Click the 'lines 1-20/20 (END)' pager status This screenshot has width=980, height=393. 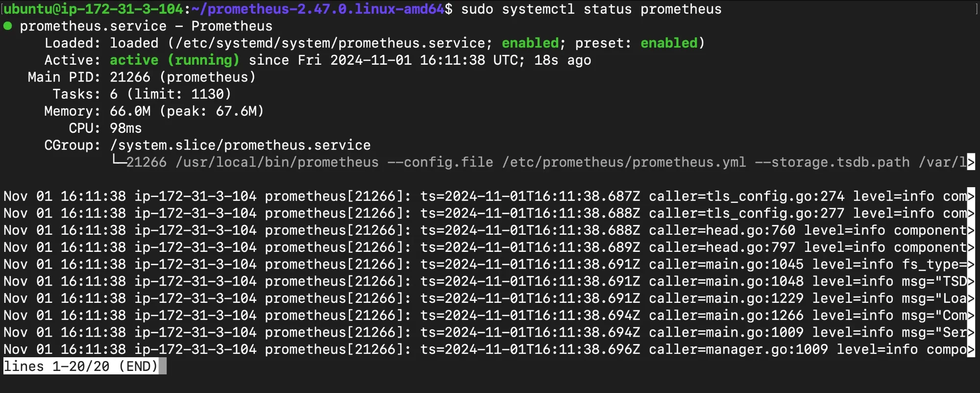click(x=81, y=366)
